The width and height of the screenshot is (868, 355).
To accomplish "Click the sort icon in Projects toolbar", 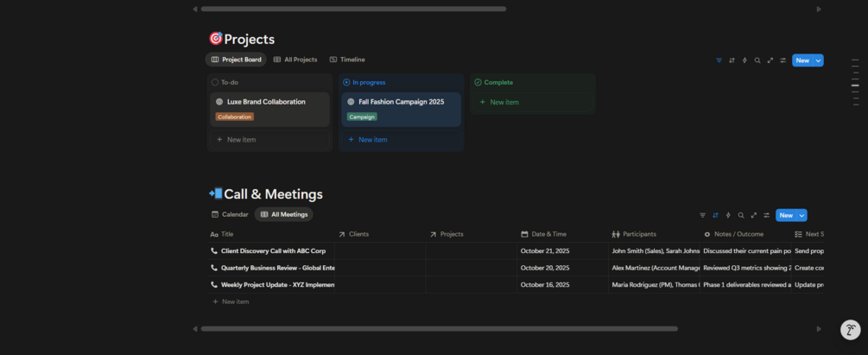I will click(x=732, y=60).
